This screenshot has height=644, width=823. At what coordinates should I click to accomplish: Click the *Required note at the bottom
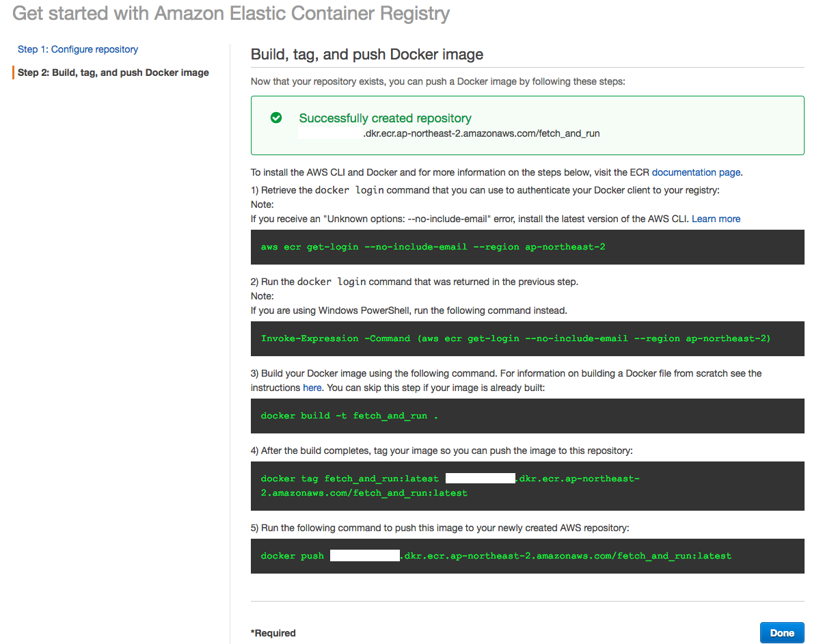(273, 633)
